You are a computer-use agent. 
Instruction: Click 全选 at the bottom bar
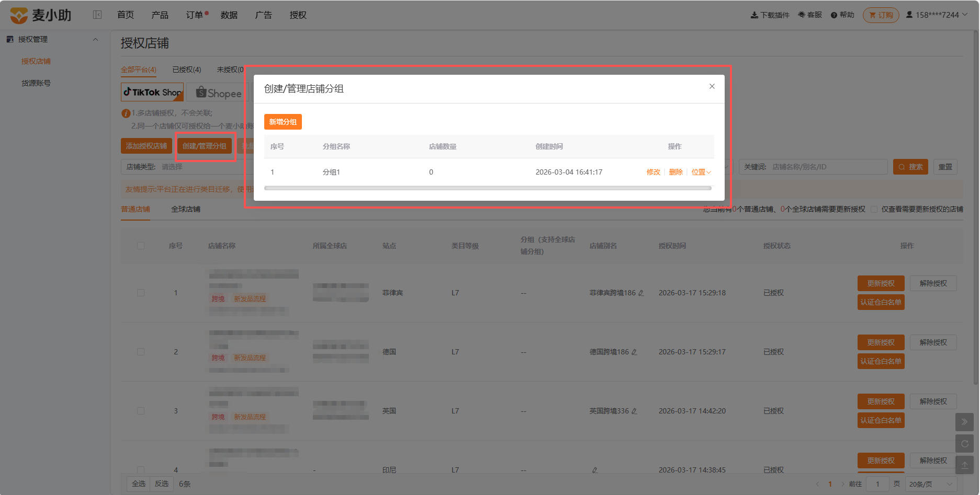tap(139, 484)
